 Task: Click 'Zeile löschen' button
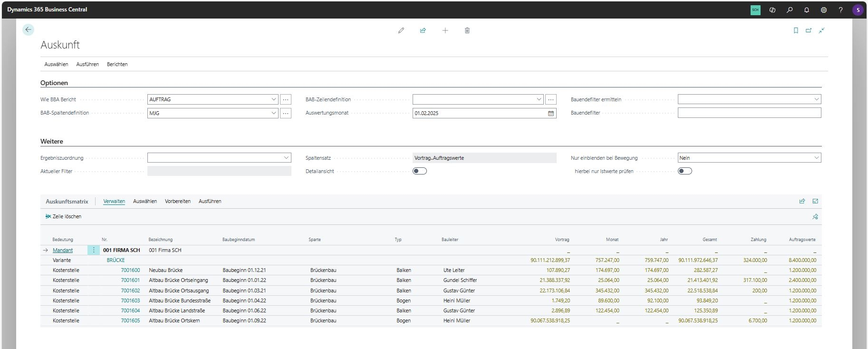(x=63, y=216)
